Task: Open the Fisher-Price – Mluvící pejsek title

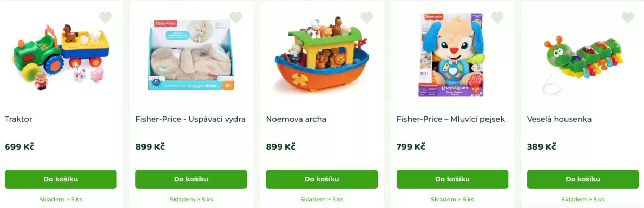Action: tap(451, 119)
